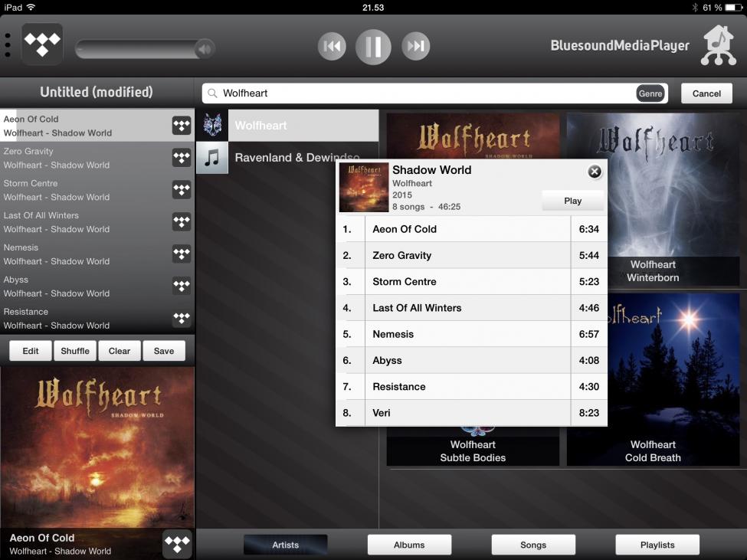Select track 2 Zero Gravity in popup

tap(471, 255)
